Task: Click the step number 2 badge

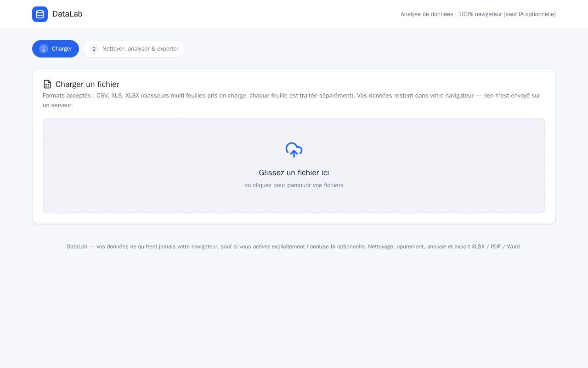Action: tap(94, 49)
